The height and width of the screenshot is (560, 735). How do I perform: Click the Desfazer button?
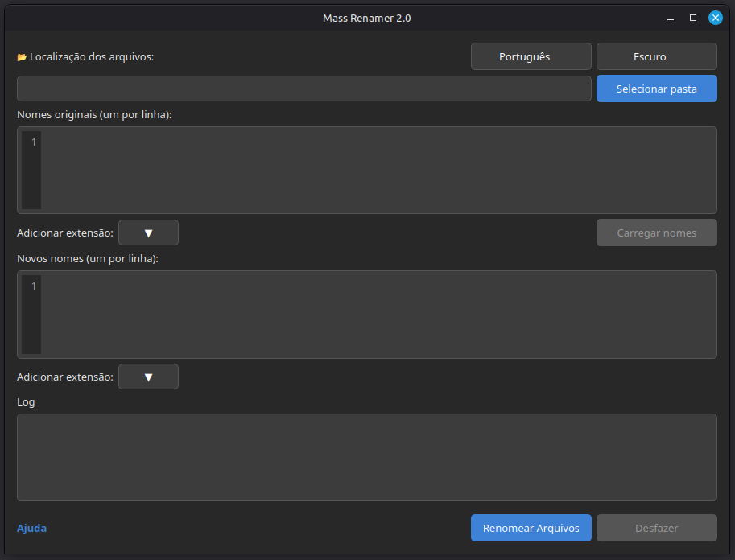(656, 528)
